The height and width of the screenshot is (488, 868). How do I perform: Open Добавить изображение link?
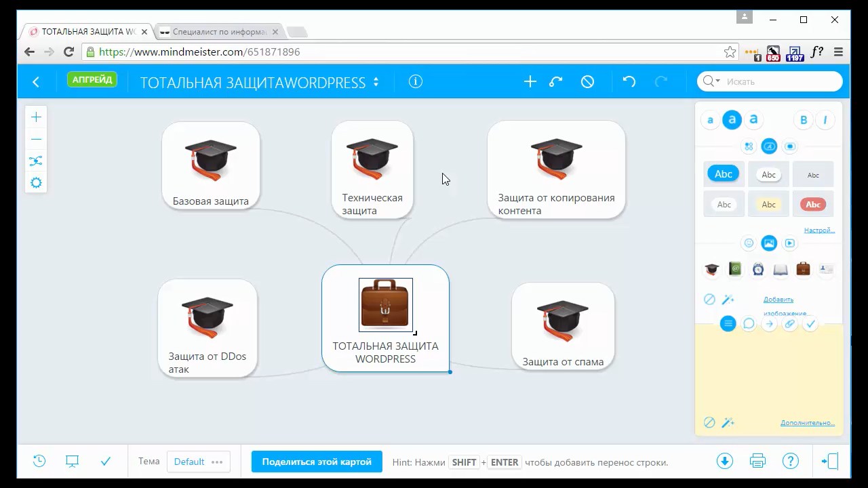[785, 306]
